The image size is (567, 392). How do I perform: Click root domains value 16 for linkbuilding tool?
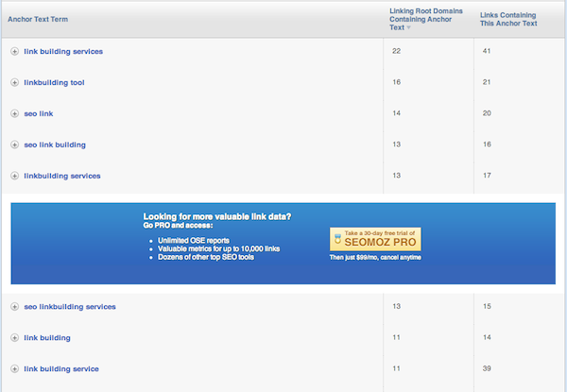396,82
